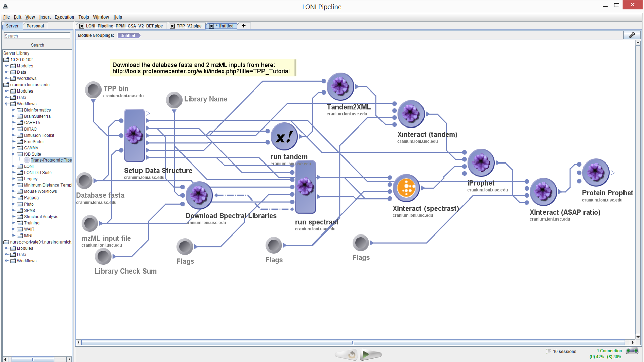Click canvas scroll left arrow
Image resolution: width=644 pixels, height=362 pixels.
coord(79,342)
